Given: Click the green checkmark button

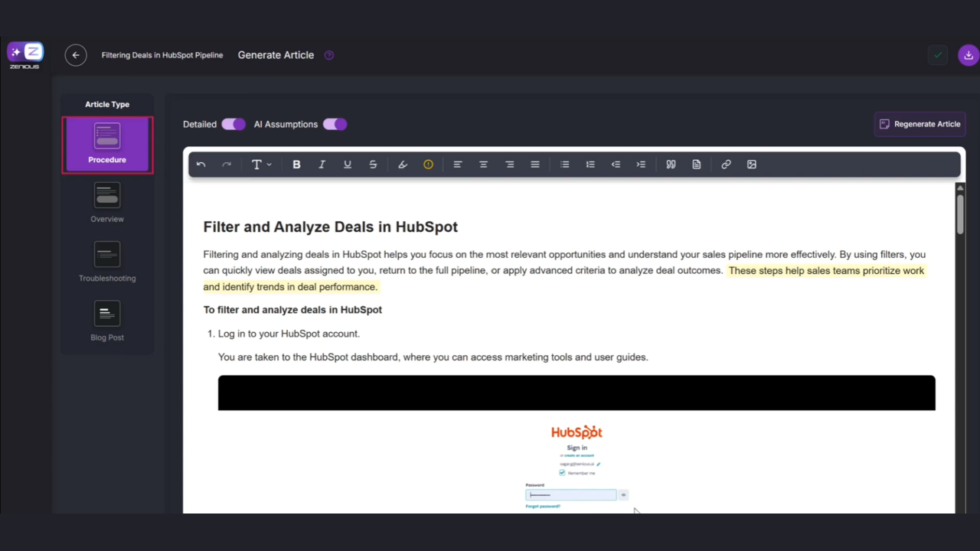Looking at the screenshot, I should tap(938, 55).
